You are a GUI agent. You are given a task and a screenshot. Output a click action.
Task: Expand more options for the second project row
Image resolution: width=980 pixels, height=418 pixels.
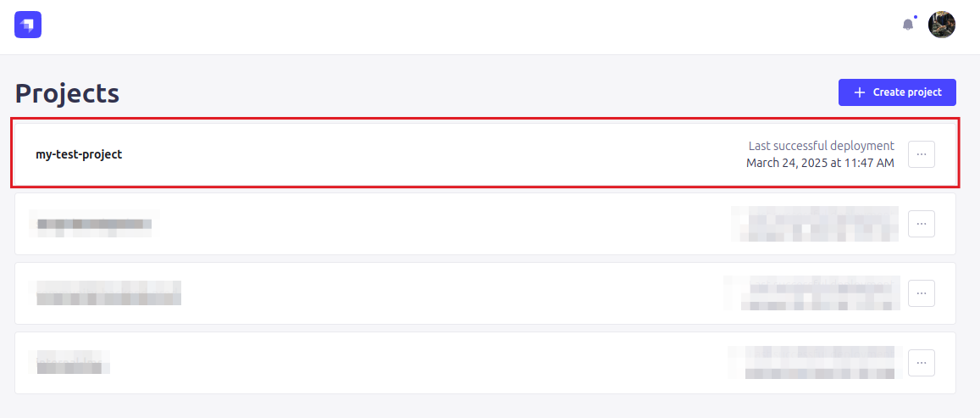922,224
